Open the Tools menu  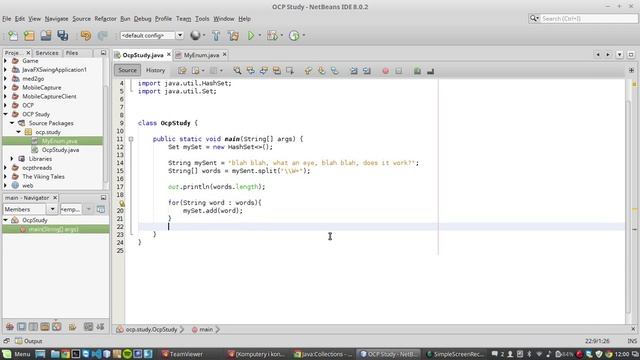click(202, 19)
